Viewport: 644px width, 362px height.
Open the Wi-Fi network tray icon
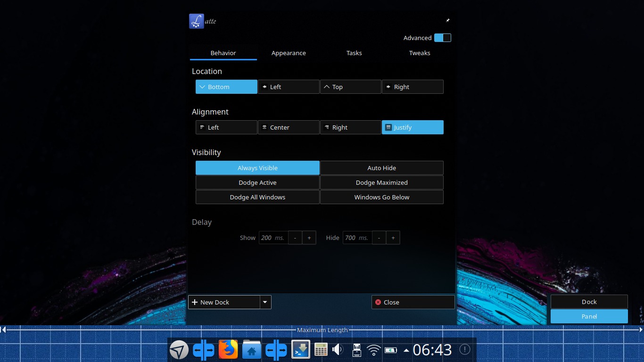[374, 350]
